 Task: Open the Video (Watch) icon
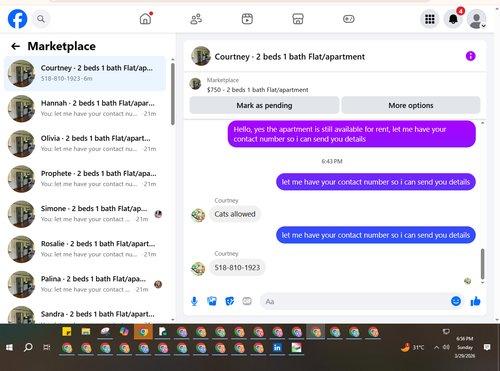click(247, 19)
